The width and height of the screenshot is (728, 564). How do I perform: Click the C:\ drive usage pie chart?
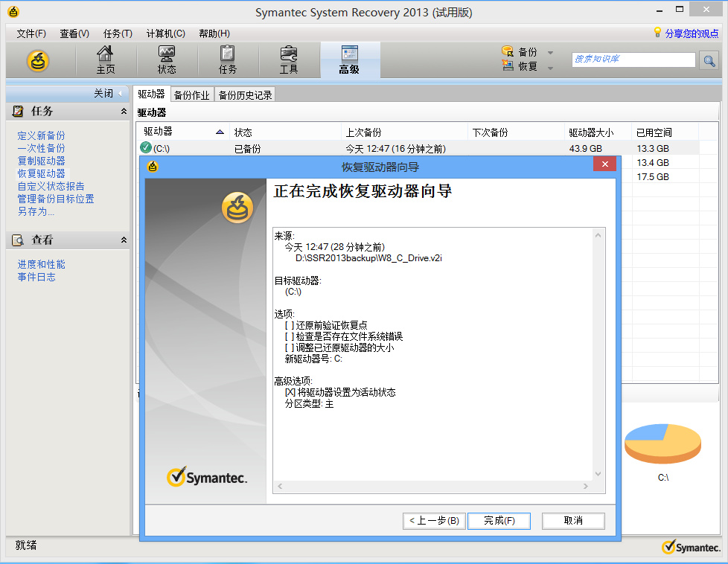click(x=662, y=443)
